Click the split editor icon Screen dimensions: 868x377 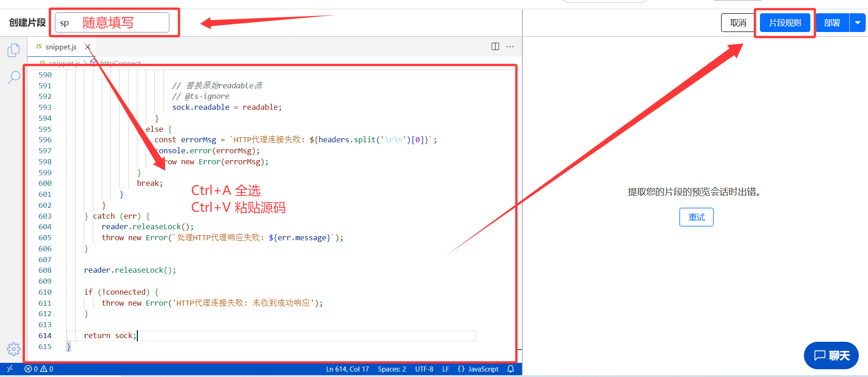click(x=495, y=47)
